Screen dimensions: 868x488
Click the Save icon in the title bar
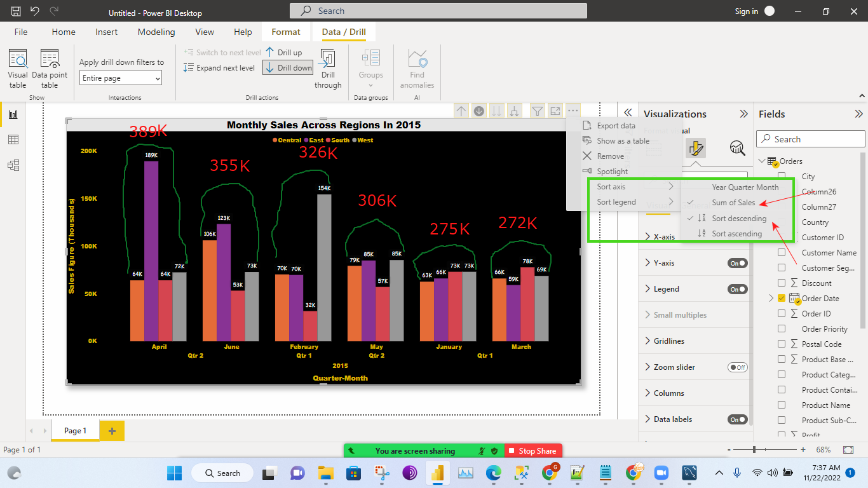16,11
